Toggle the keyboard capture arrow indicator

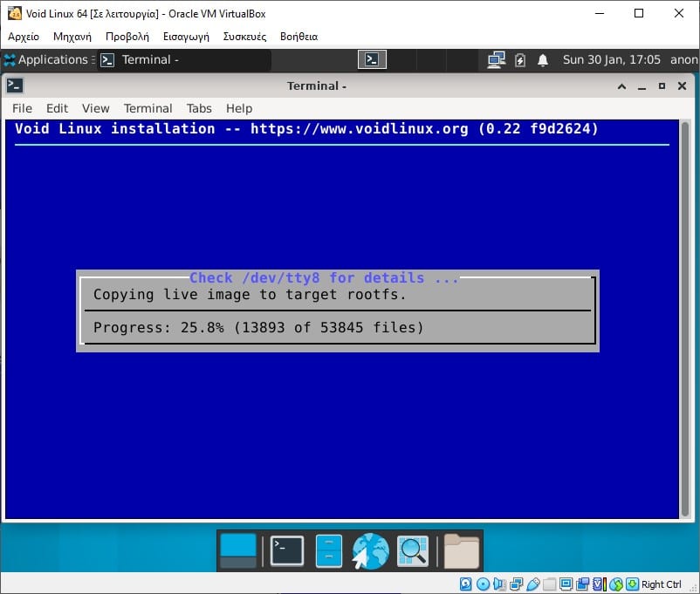pos(630,584)
